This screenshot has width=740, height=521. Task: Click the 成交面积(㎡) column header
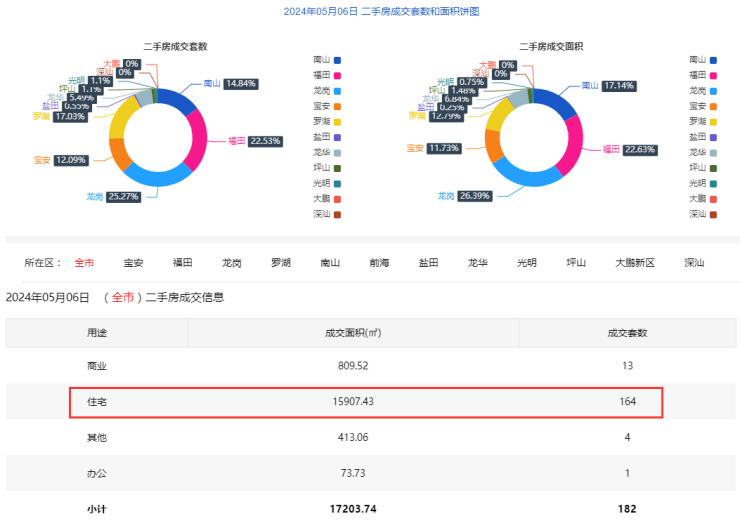tap(353, 333)
